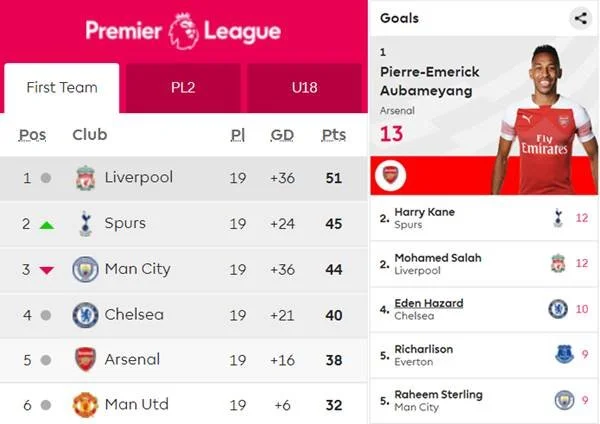Image resolution: width=600 pixels, height=424 pixels.
Task: Click the Spurs crest in the table
Action: coord(85,223)
